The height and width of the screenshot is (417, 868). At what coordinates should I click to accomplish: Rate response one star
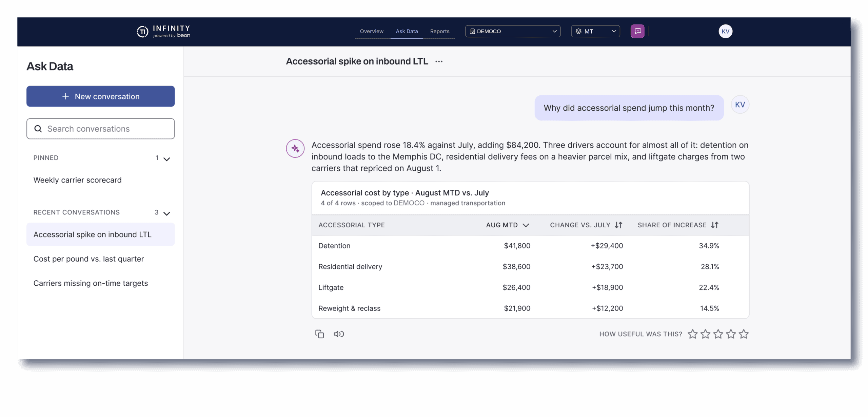point(692,334)
